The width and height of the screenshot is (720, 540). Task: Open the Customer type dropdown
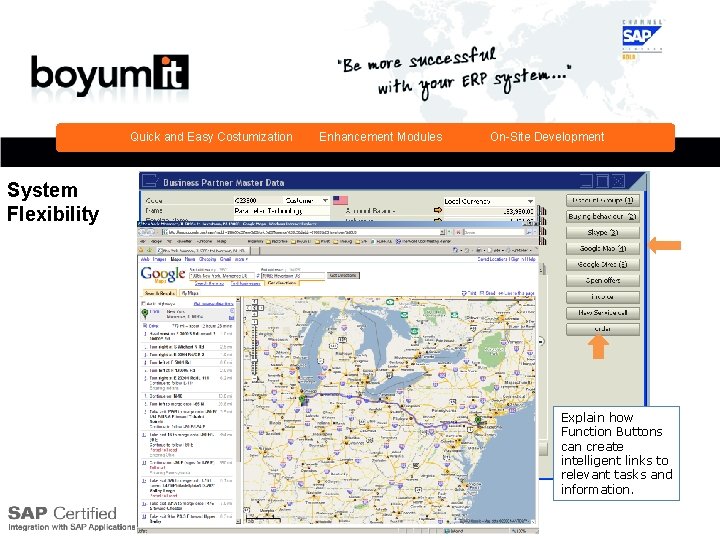(x=325, y=201)
